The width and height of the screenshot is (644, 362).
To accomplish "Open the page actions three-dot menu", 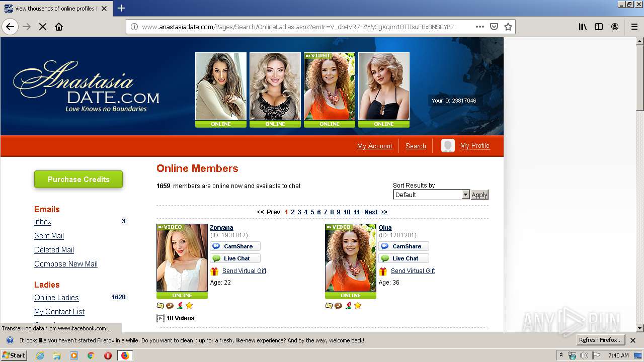I will (480, 27).
